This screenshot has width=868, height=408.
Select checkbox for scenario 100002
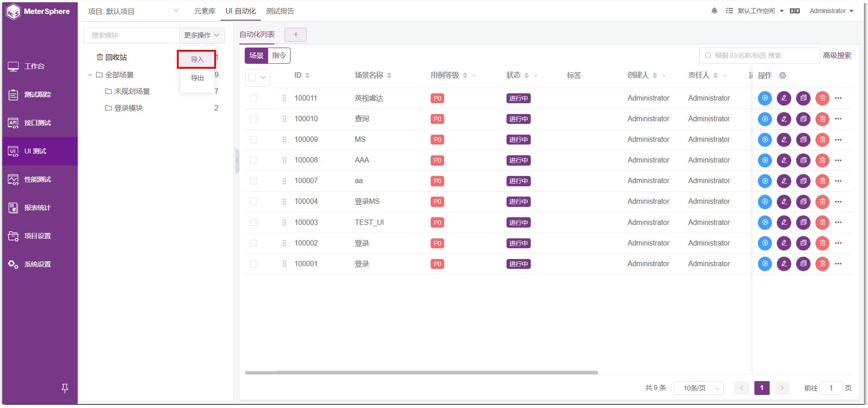(254, 243)
